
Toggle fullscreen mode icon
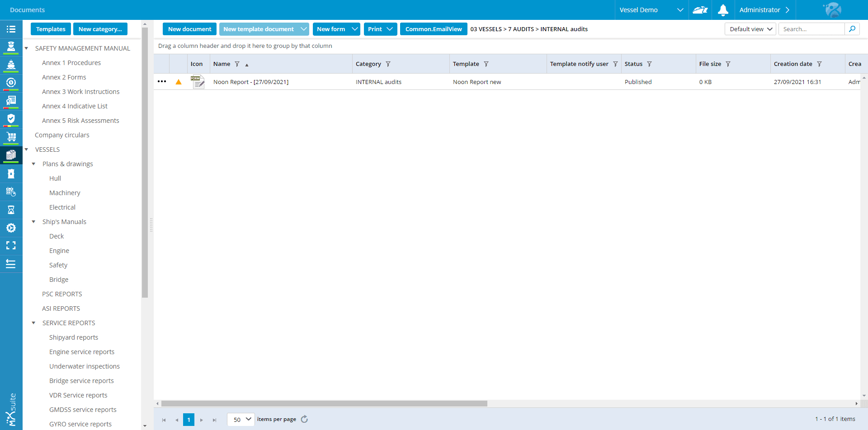[x=11, y=245]
